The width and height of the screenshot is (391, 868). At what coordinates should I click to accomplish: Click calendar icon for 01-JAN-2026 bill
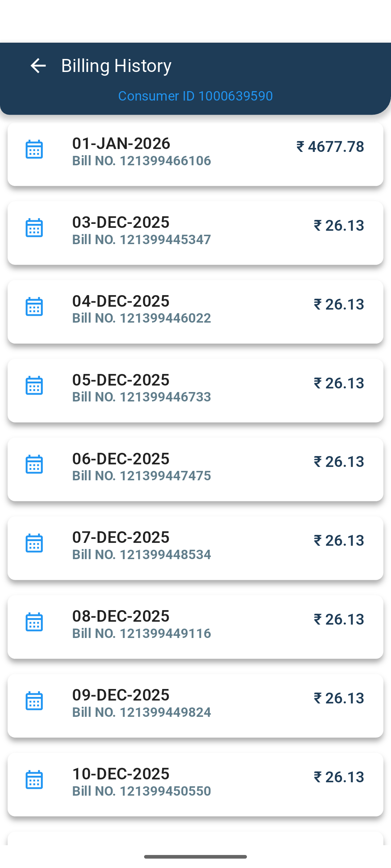point(34,149)
